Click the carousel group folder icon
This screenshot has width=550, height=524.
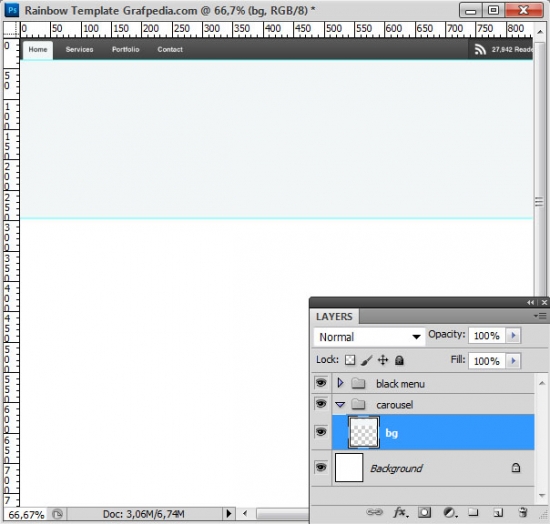(x=358, y=404)
